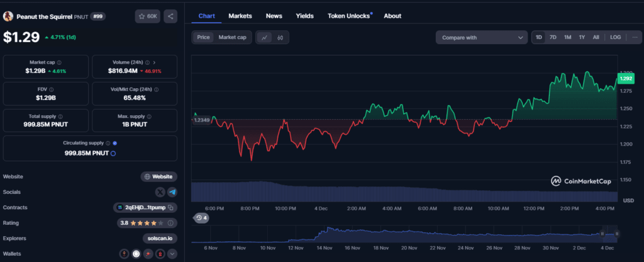Open the fourth wallet icon
The image size is (644, 262).
(160, 254)
